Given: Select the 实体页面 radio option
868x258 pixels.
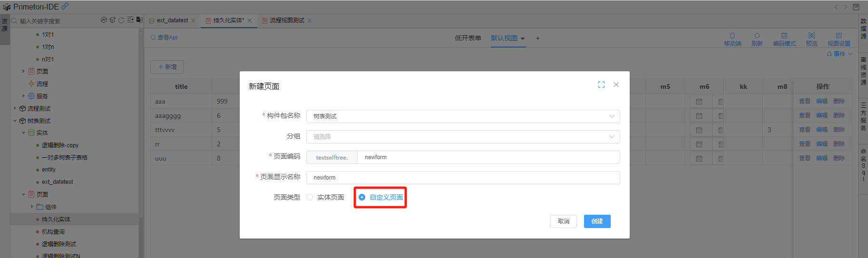Looking at the screenshot, I should (x=310, y=197).
